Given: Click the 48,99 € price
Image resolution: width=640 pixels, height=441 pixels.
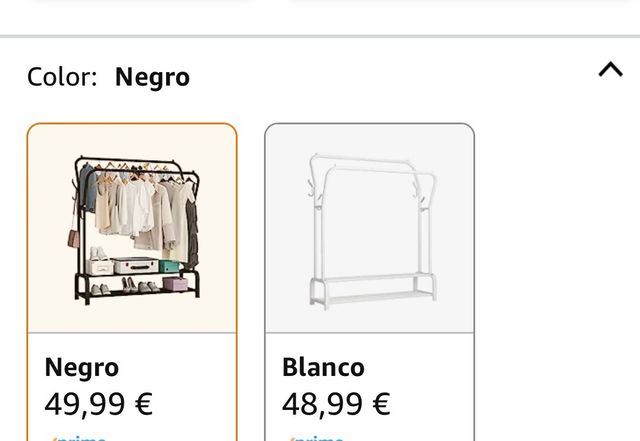Looking at the screenshot, I should (x=336, y=404).
